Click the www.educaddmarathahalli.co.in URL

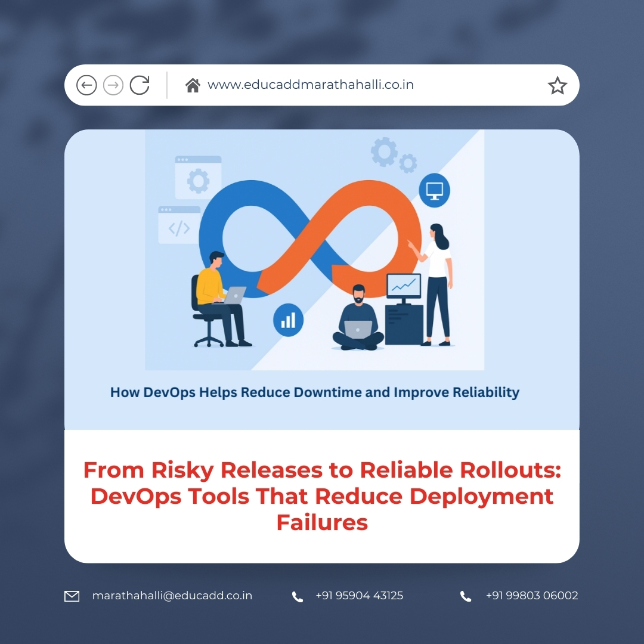tap(311, 85)
